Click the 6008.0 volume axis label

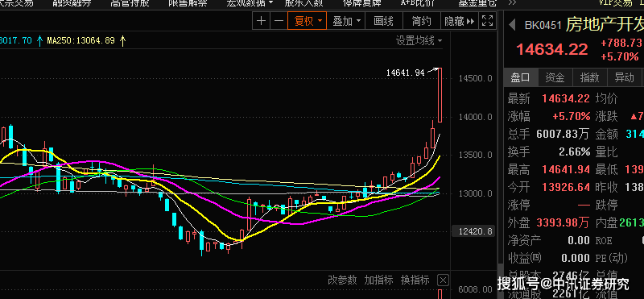tap(475, 289)
